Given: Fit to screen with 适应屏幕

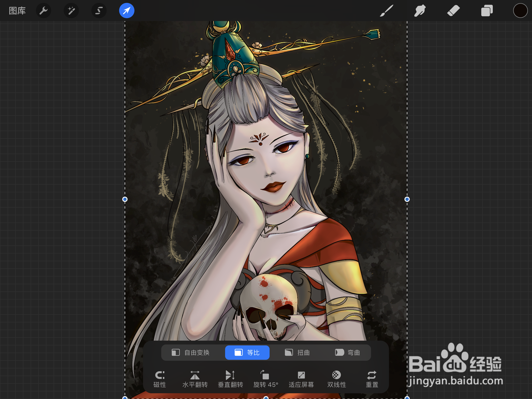Looking at the screenshot, I should tap(301, 379).
